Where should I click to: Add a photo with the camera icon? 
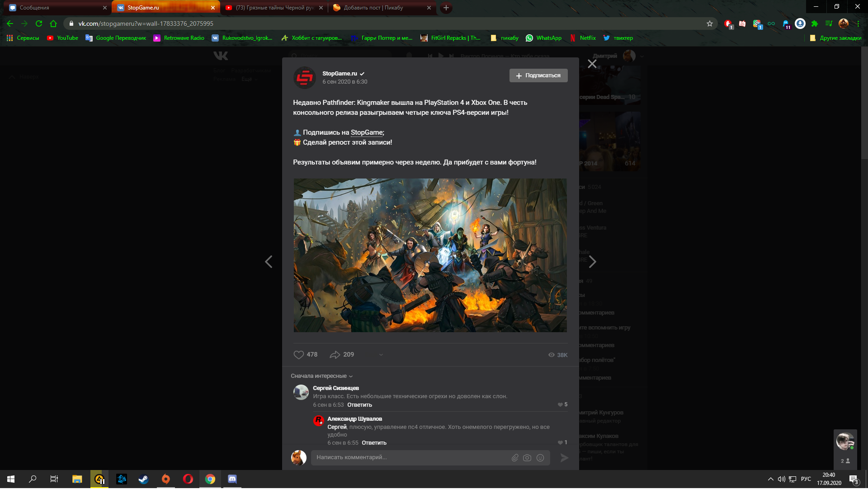click(x=527, y=458)
